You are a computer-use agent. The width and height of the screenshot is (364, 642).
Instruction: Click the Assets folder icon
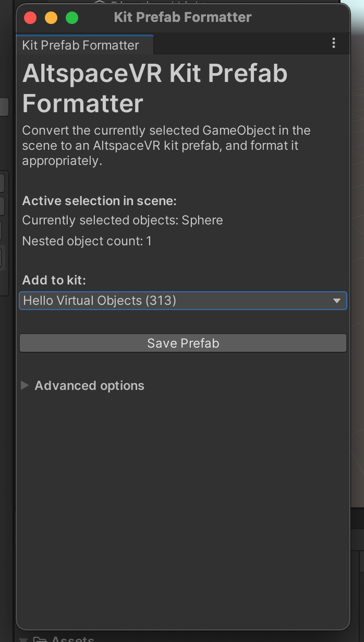40,639
